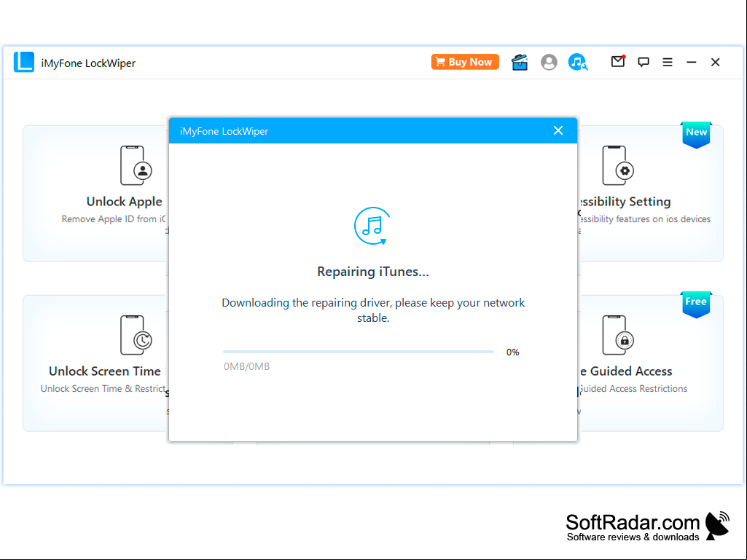Click the Repairing iTunes... heading
Screen dimensions: 747x560
[373, 272]
